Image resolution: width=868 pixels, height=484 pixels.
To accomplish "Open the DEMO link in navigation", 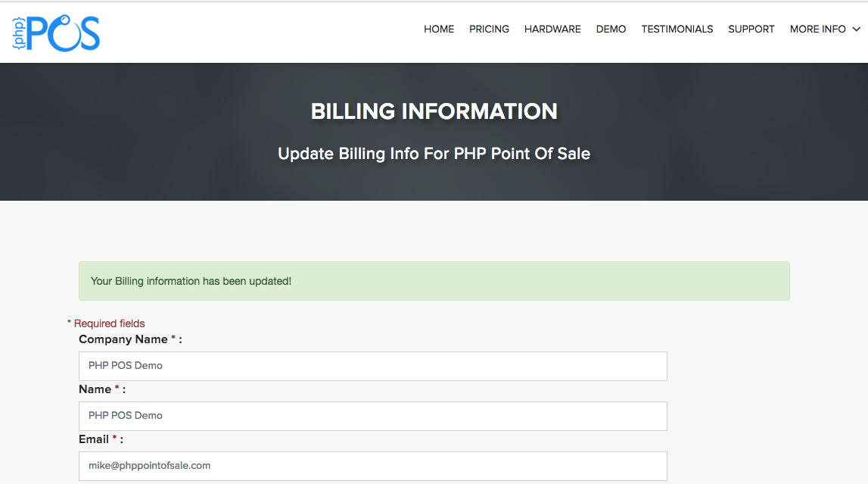I will 611,29.
